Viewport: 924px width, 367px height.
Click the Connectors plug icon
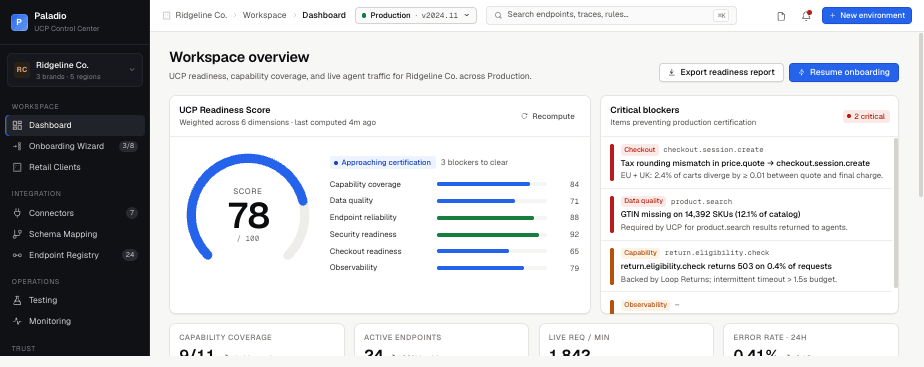tap(17, 213)
